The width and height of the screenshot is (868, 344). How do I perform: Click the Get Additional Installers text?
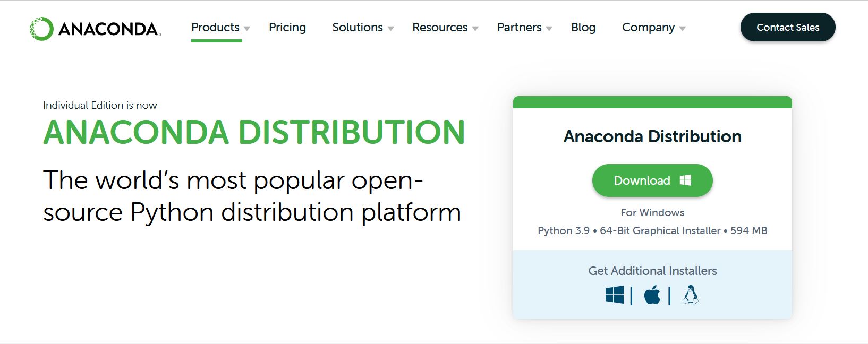[652, 271]
